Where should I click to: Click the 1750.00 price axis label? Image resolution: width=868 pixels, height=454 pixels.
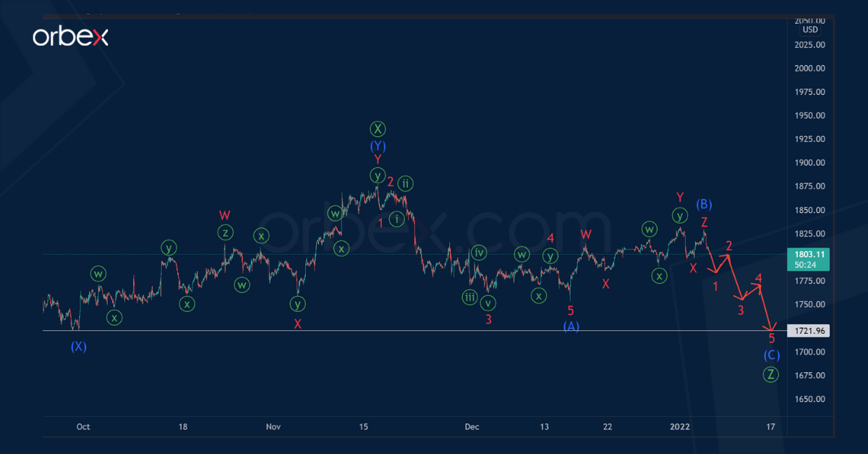tap(810, 305)
